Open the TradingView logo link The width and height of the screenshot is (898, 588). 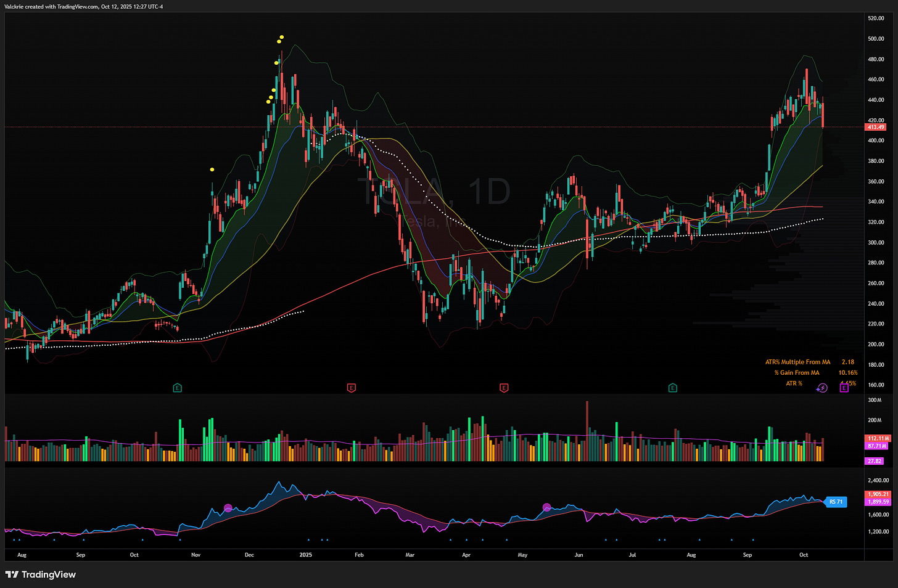(41, 574)
